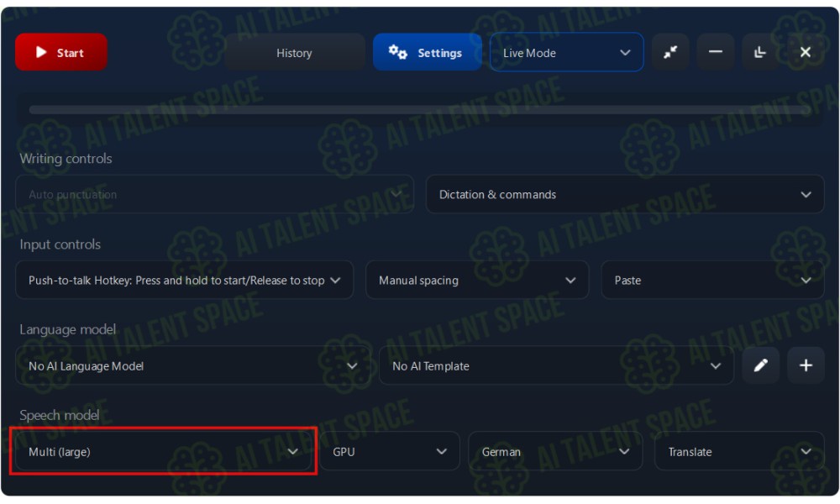Open the Auto punctuation dropdown

click(214, 194)
